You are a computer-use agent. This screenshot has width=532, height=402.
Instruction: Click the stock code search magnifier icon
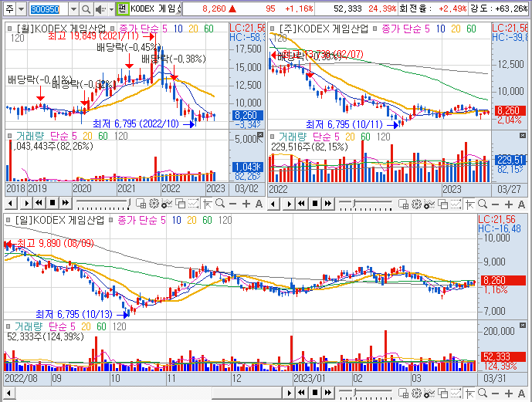(x=86, y=9)
